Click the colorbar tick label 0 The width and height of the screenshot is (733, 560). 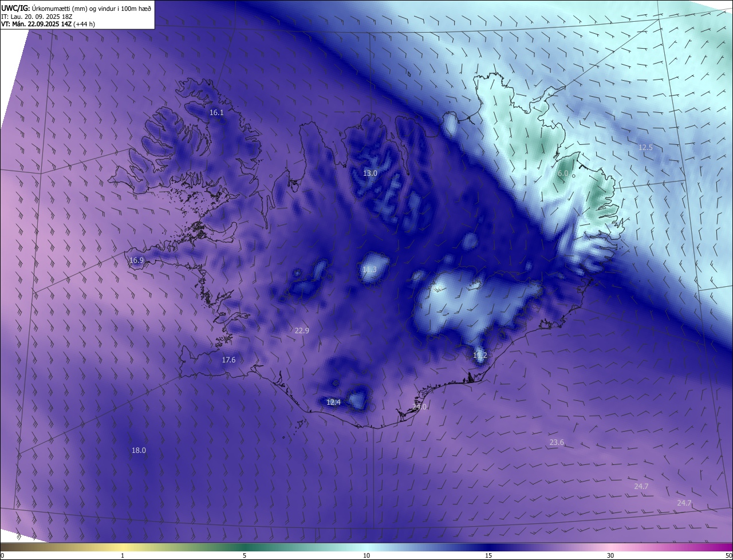coord(2,555)
